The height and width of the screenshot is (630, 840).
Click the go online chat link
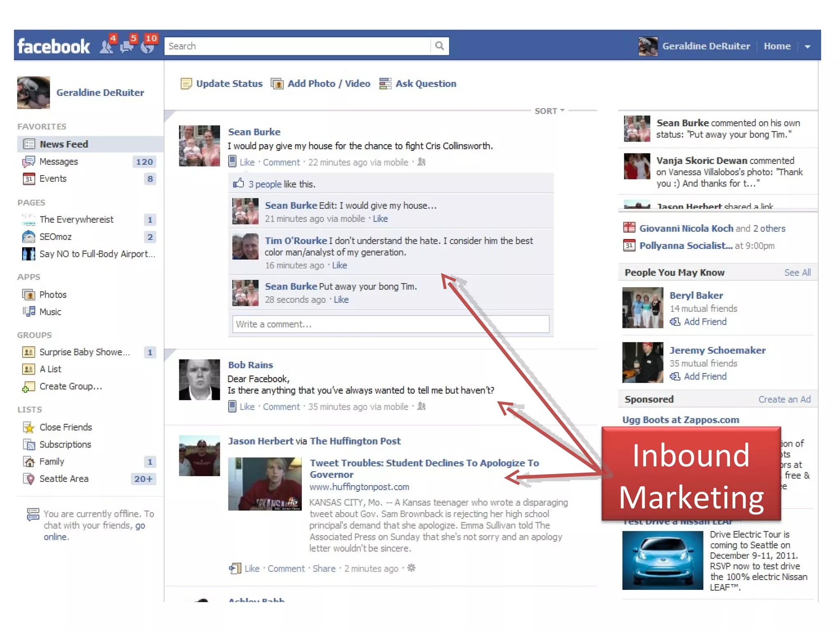pyautogui.click(x=94, y=531)
